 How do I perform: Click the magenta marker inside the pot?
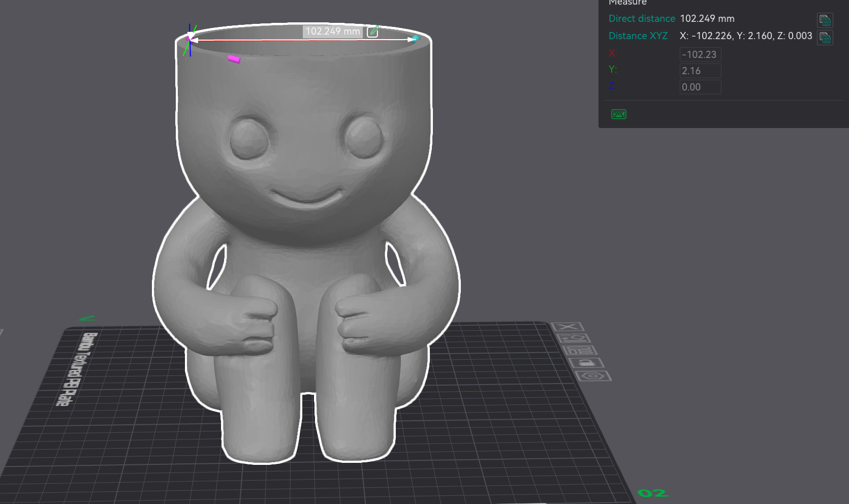234,59
